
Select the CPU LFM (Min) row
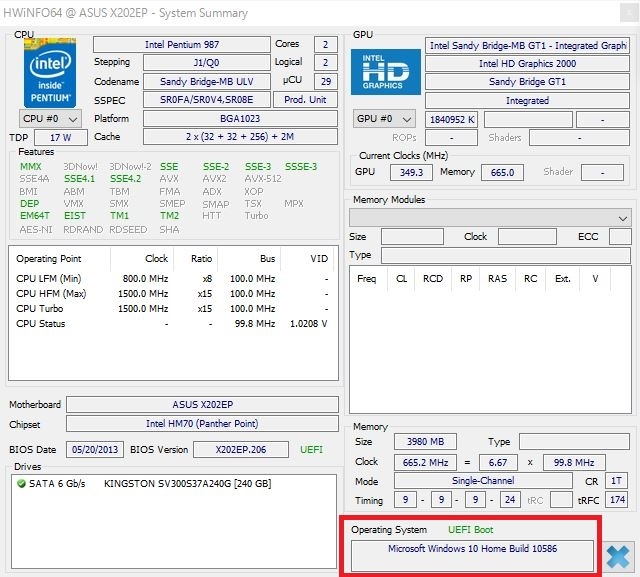(173, 279)
